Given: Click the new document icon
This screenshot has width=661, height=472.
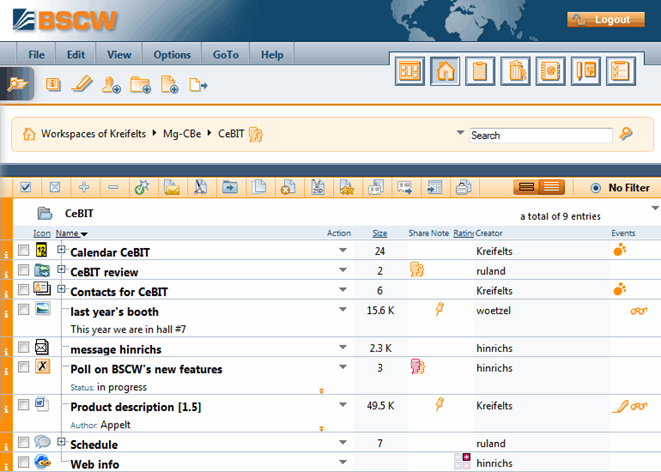Looking at the screenshot, I should 169,84.
